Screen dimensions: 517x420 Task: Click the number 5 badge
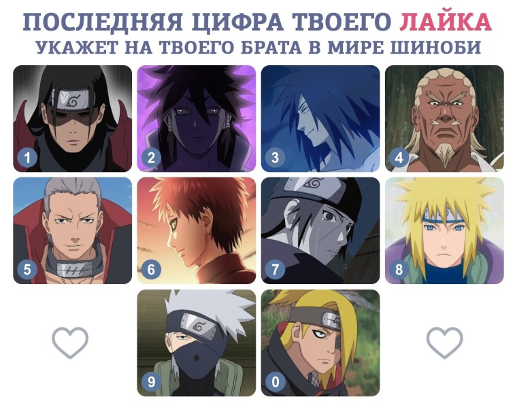click(27, 270)
